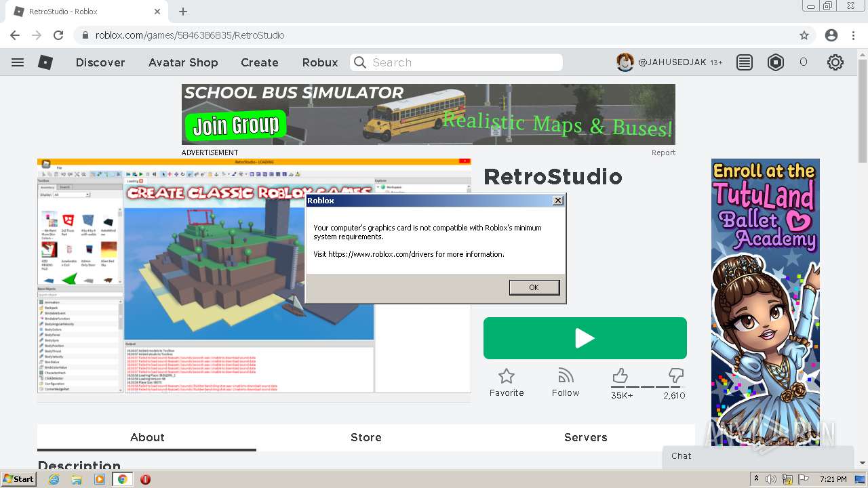Image resolution: width=868 pixels, height=488 pixels.
Task: Open File Explorer folder in taskbar
Action: click(x=77, y=479)
